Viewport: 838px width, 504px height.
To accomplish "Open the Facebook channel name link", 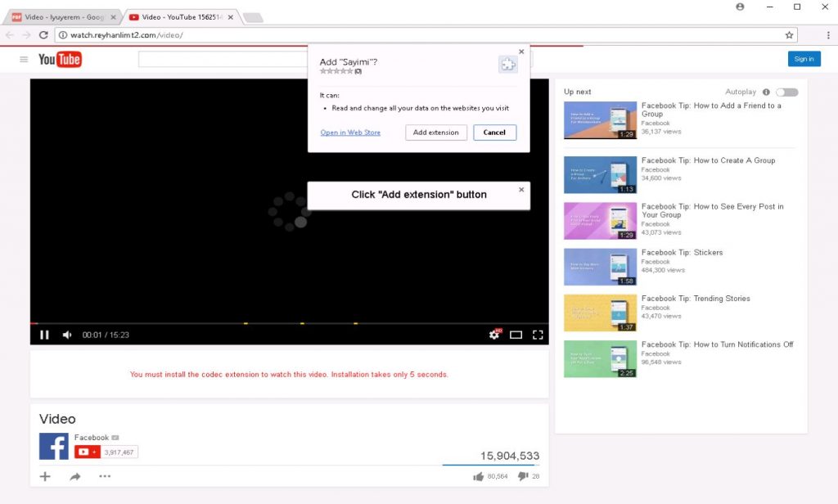I will click(x=92, y=437).
